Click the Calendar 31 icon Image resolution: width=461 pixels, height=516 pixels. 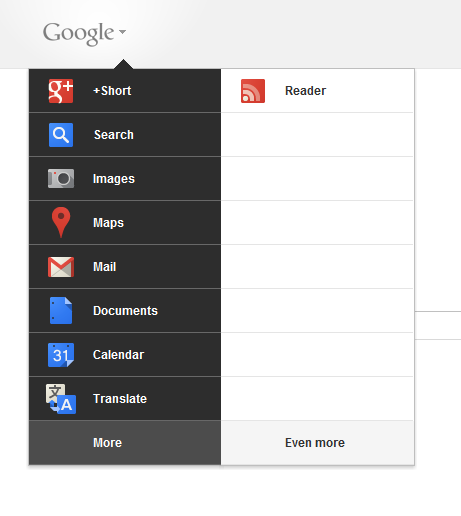61,355
